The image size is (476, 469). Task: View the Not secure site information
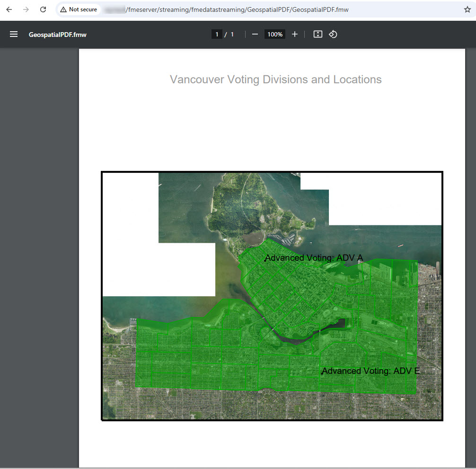click(x=79, y=9)
